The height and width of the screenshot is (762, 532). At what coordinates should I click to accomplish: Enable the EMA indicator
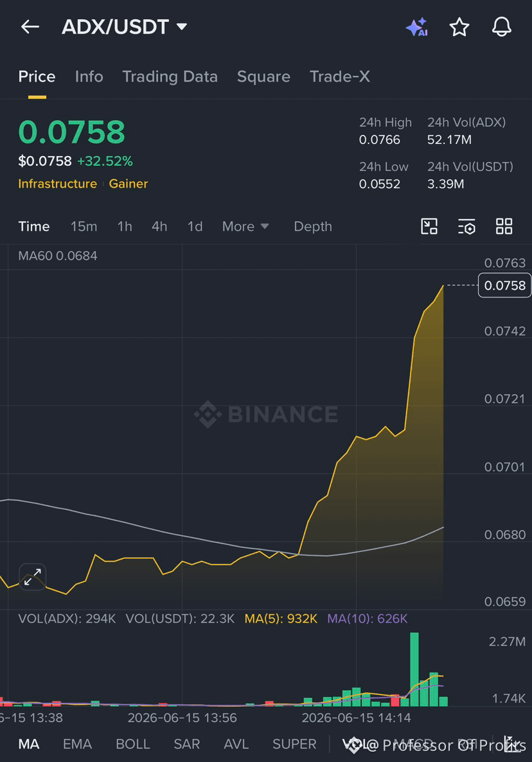point(77,744)
